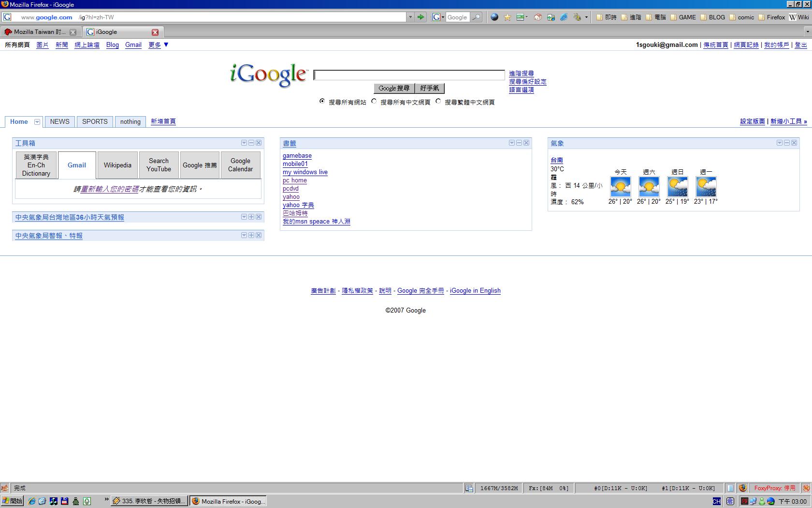Select the 搜尋所有中文網頁 radio option
Image resolution: width=812 pixels, height=508 pixels.
pos(374,101)
